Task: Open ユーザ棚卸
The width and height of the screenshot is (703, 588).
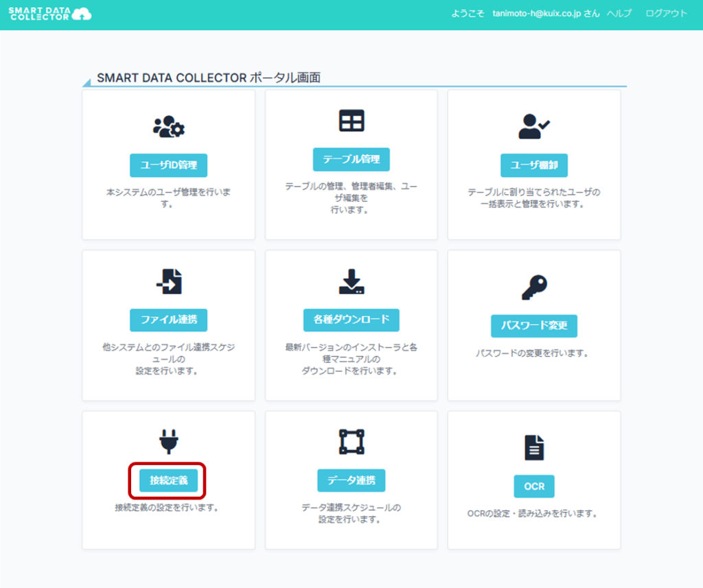Action: tap(534, 165)
